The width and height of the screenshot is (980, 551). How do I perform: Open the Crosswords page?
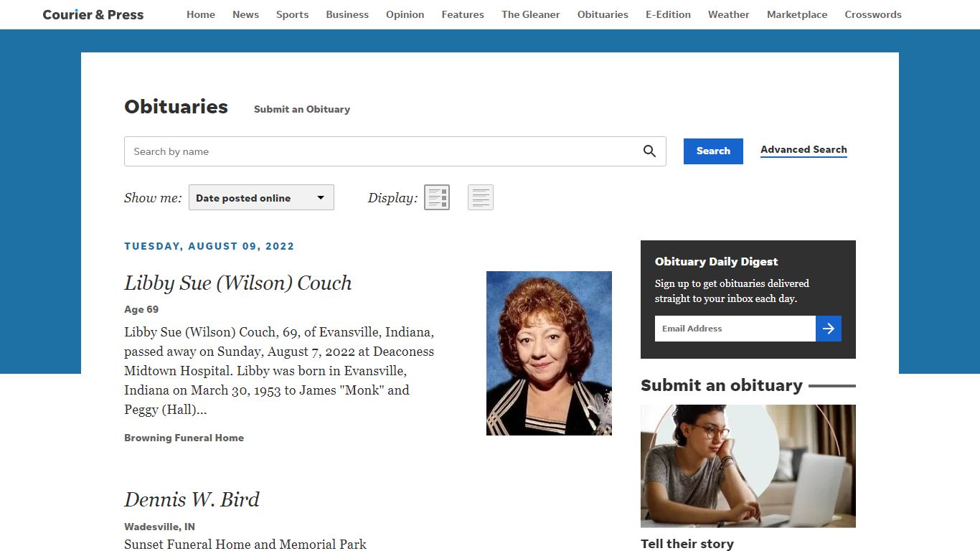873,14
